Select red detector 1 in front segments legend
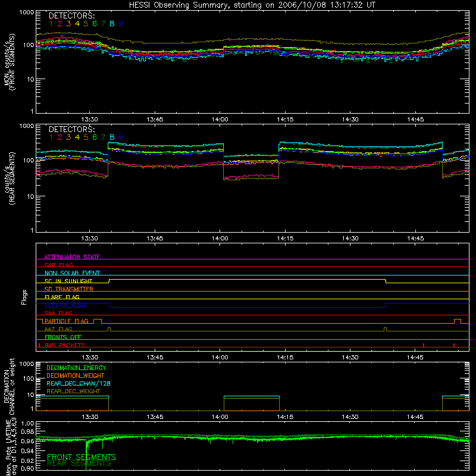The height and width of the screenshot is (476, 476). (51, 24)
